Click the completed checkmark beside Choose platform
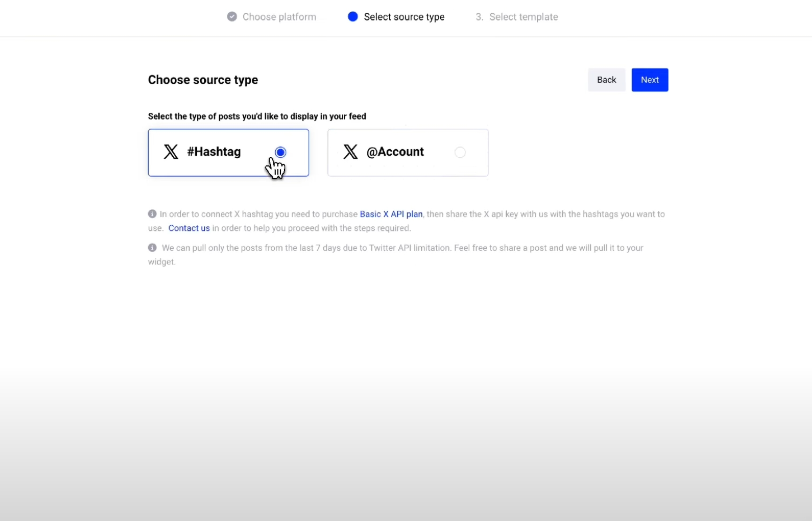Screen dimensions: 812x521 click(232, 17)
